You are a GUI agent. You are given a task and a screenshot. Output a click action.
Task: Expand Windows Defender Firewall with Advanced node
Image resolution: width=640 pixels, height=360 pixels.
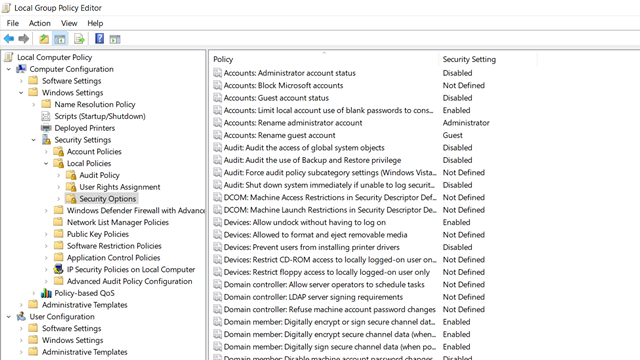[x=46, y=211]
